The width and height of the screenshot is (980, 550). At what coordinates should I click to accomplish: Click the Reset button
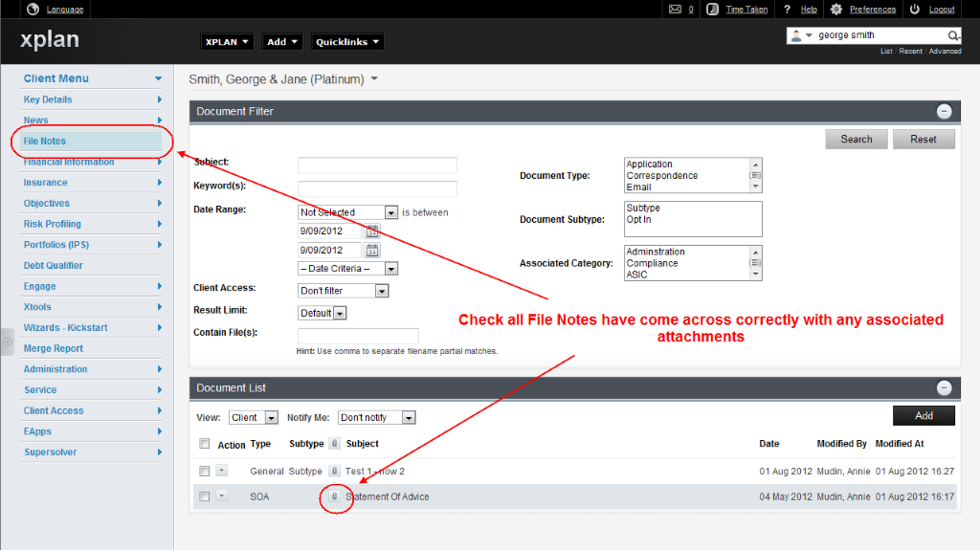click(x=924, y=140)
